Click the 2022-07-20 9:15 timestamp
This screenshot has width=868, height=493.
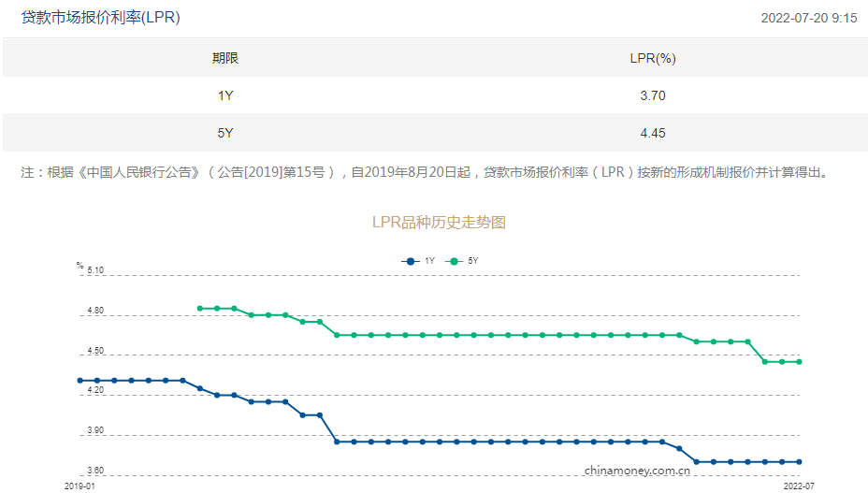(809, 18)
